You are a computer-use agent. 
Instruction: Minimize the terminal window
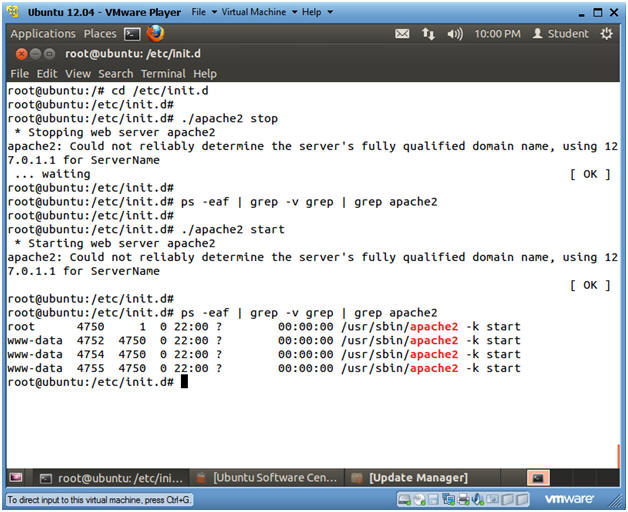[x=36, y=54]
